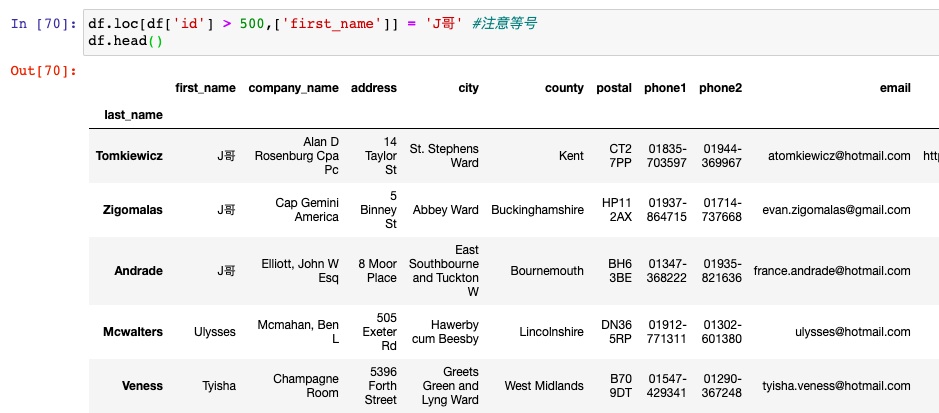Click the Out[70] output prompt

43,70
